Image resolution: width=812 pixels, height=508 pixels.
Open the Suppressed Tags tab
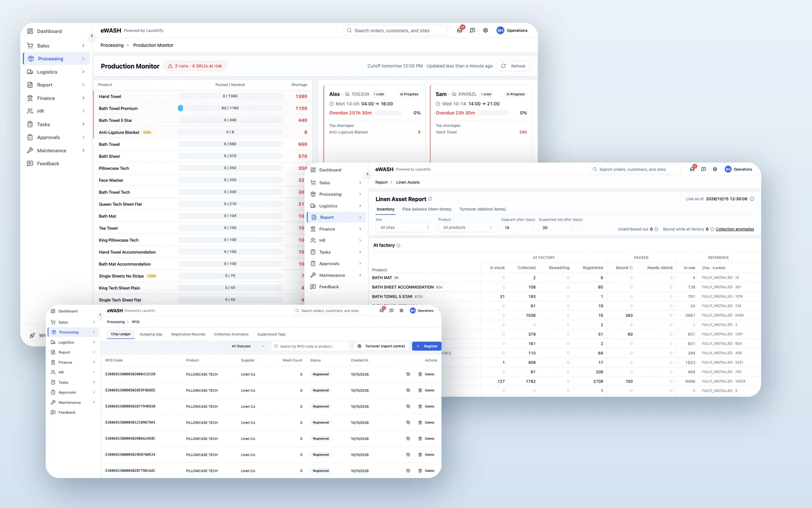[x=272, y=334]
